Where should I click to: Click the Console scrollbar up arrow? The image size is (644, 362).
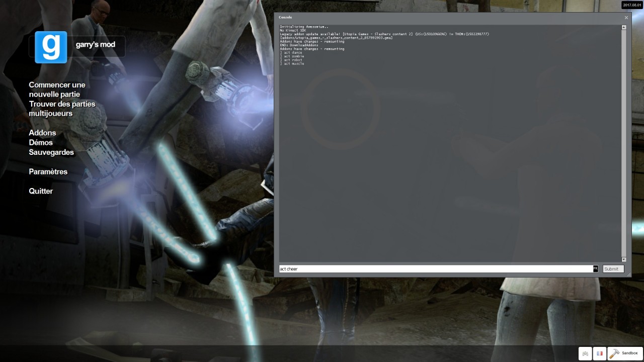click(x=624, y=27)
